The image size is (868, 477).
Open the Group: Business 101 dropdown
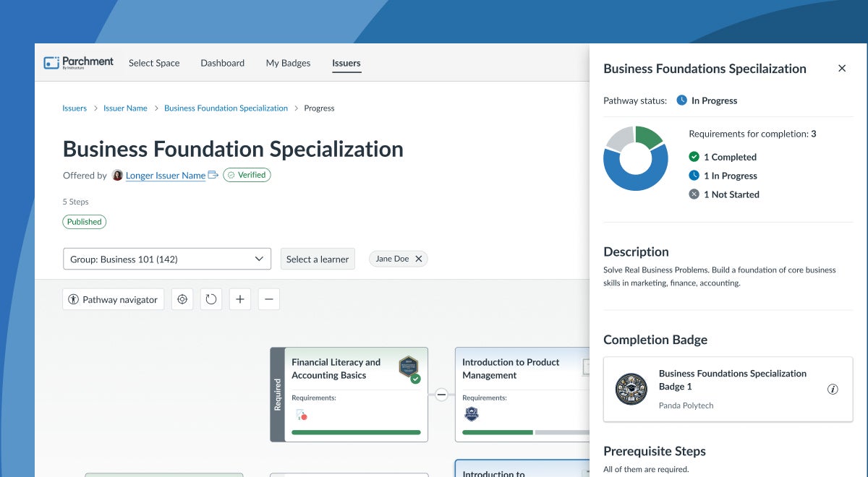point(167,259)
